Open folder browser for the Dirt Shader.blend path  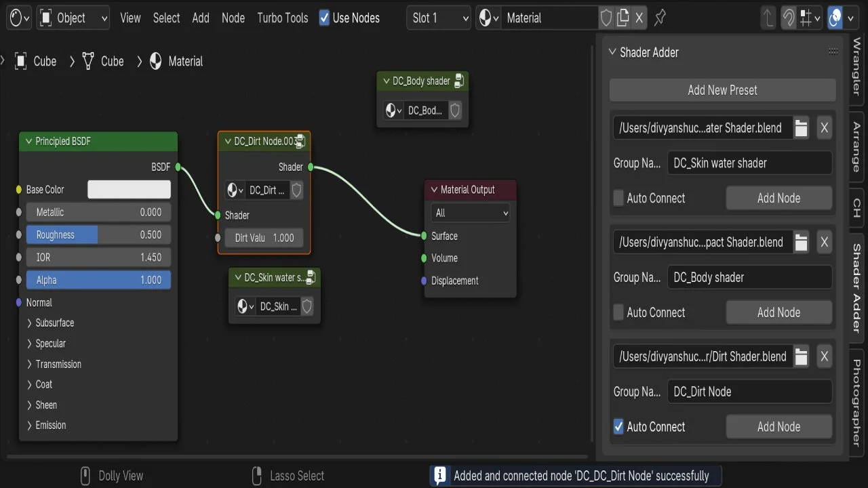click(x=802, y=357)
